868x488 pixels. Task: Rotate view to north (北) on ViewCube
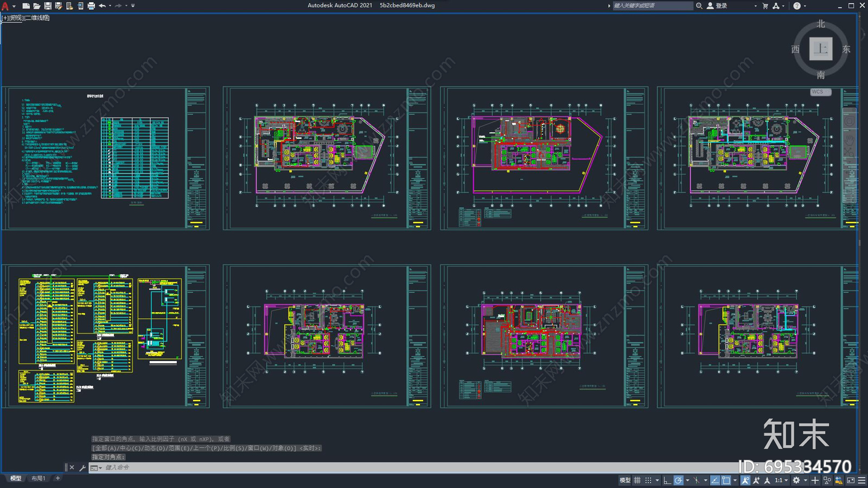click(821, 24)
